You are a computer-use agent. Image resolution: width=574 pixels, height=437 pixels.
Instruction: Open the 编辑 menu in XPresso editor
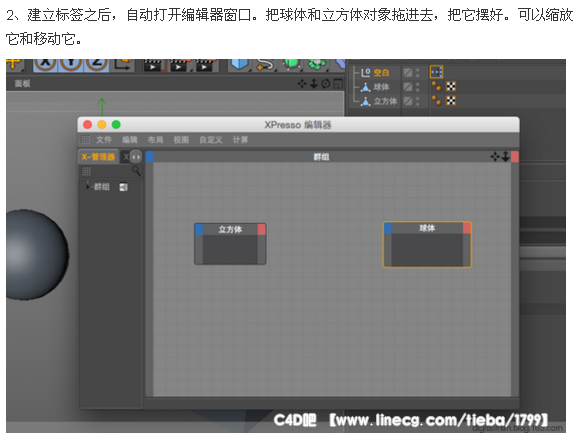[x=129, y=139]
